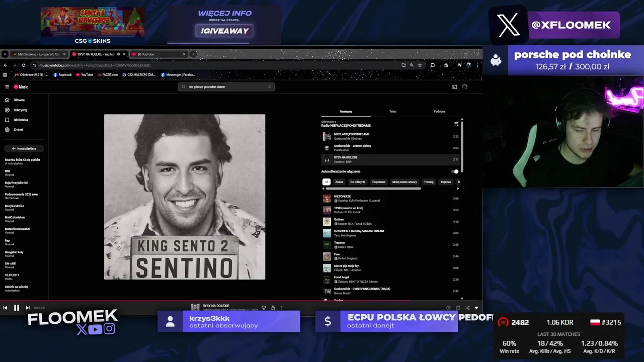The image size is (644, 362).
Task: Open playlist 'Muzyka, która Ci się podoba'
Action: 23,161
